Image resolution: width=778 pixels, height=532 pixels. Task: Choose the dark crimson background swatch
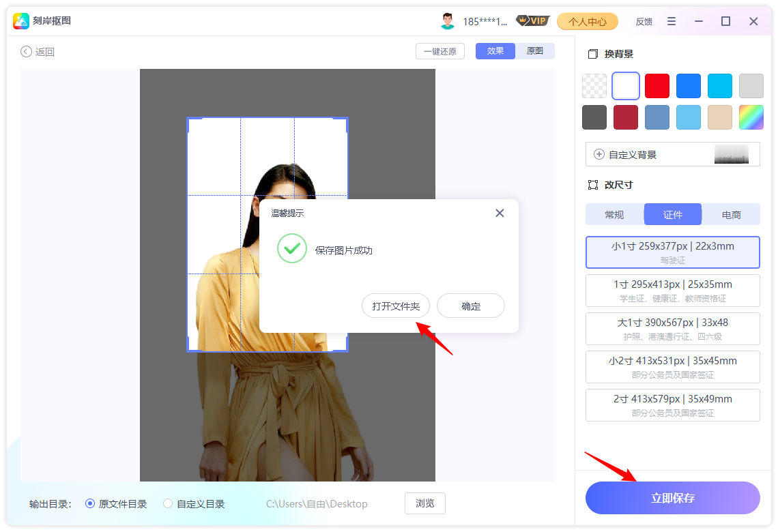point(626,117)
